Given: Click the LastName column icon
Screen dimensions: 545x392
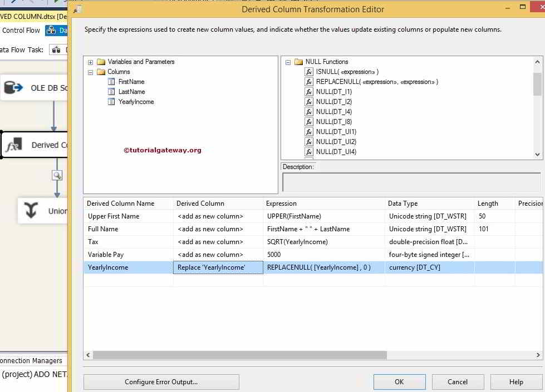Looking at the screenshot, I should 111,92.
